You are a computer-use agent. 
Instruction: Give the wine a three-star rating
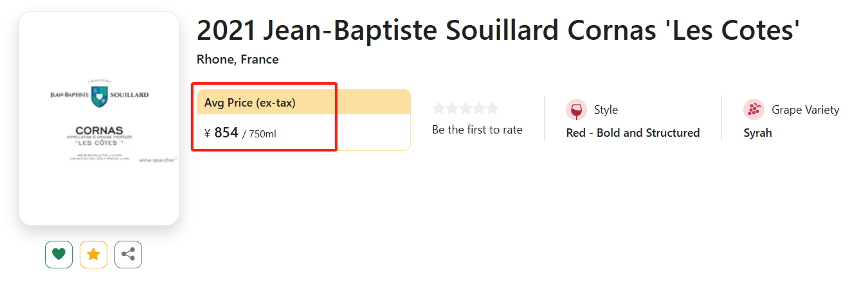coord(466,109)
